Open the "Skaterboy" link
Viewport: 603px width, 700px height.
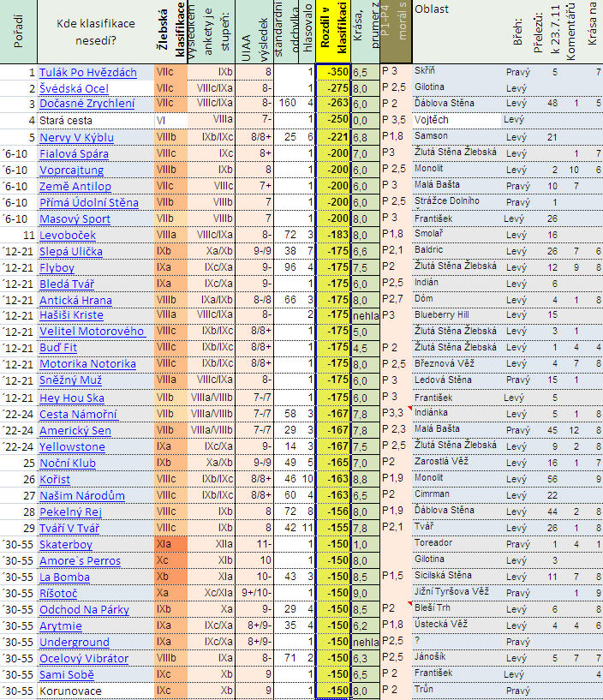point(66,544)
